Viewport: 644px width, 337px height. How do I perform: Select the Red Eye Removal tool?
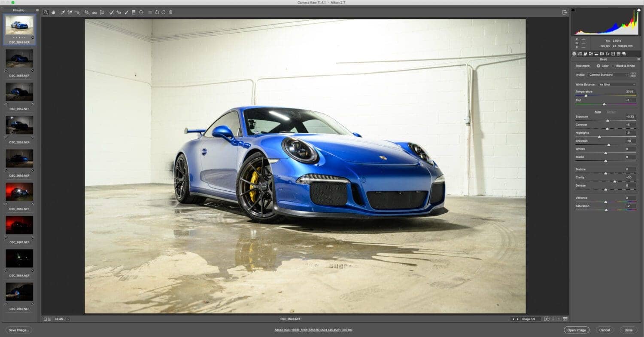click(119, 12)
